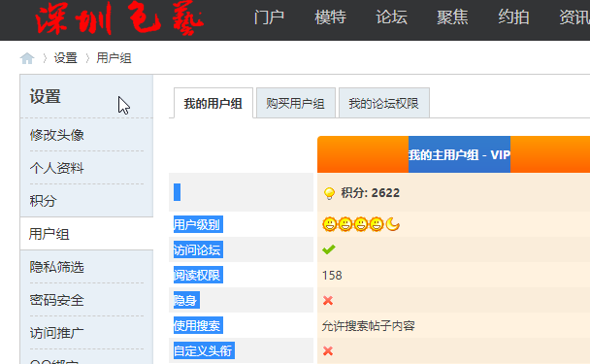Click the home icon in breadcrumb
Screen dimensions: 590x364
(x=27, y=58)
